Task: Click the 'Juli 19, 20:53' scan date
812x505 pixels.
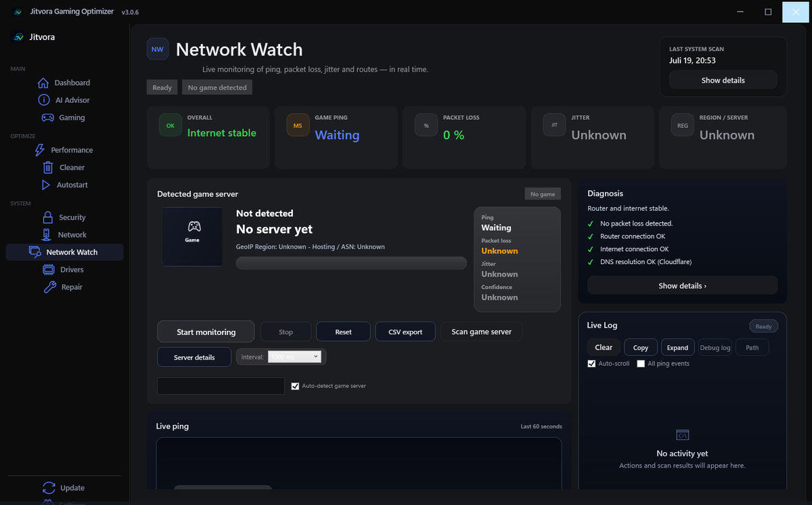Action: coord(692,60)
